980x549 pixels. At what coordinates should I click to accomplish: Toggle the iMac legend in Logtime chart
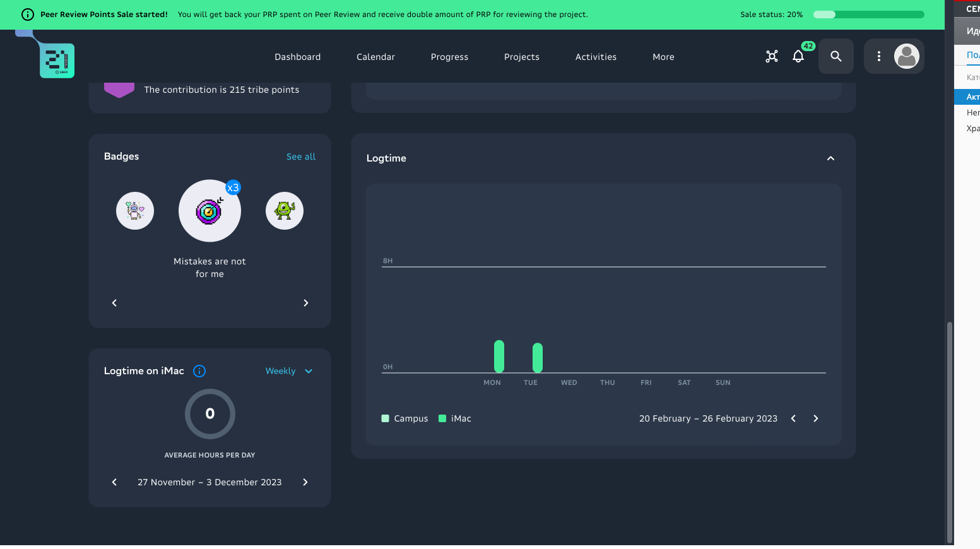click(455, 418)
